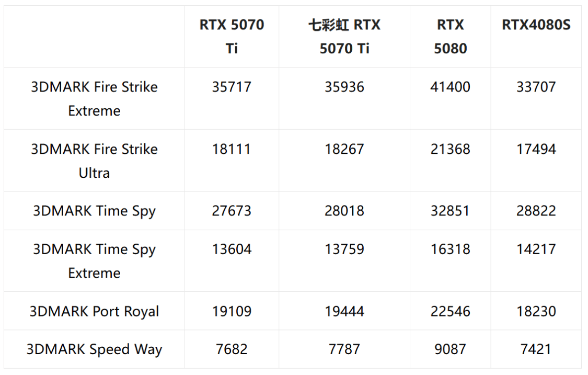Click the RTX 5070 Ti column header

tap(232, 37)
